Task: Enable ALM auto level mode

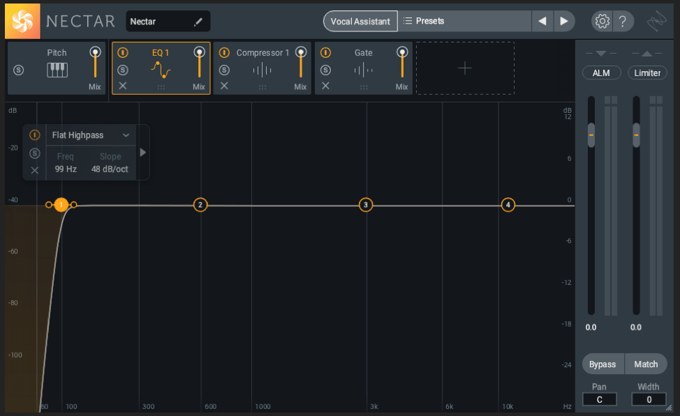Action: pos(601,73)
